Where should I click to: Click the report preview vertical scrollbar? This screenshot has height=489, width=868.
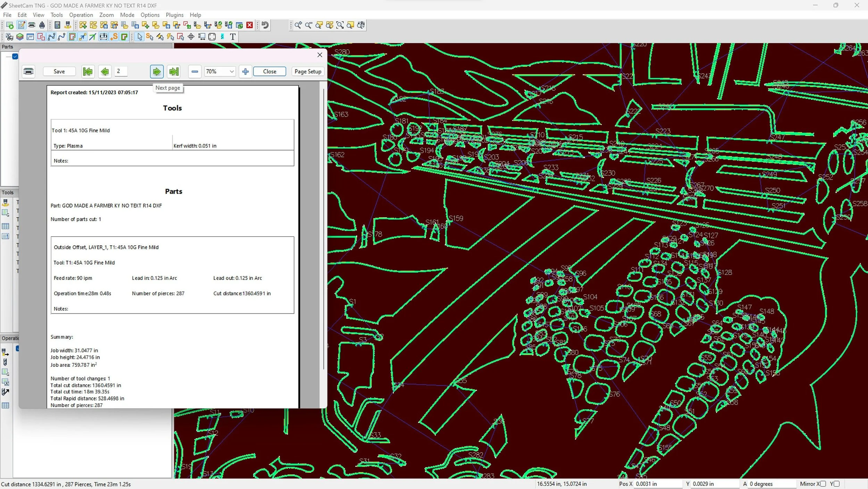point(324,229)
